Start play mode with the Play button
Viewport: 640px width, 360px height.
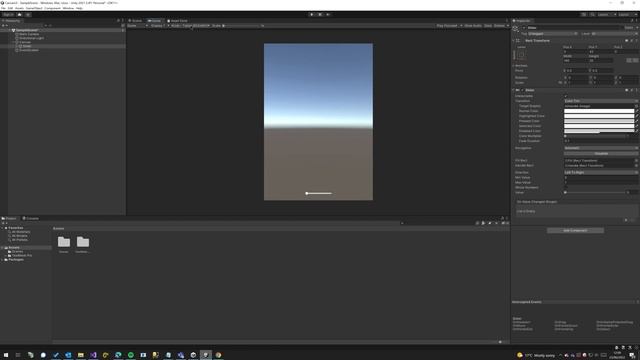[312, 14]
